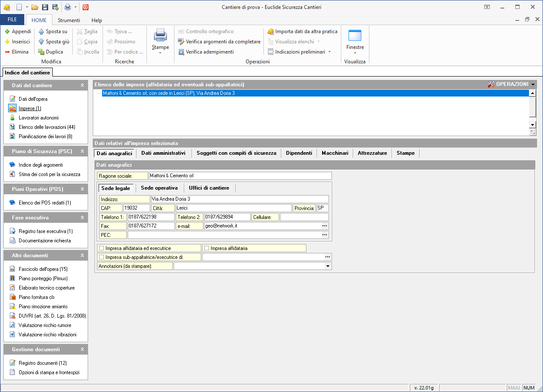Click the Stampe printer icon in ribbon
Viewport: 543px width, 392px height.
point(160,35)
